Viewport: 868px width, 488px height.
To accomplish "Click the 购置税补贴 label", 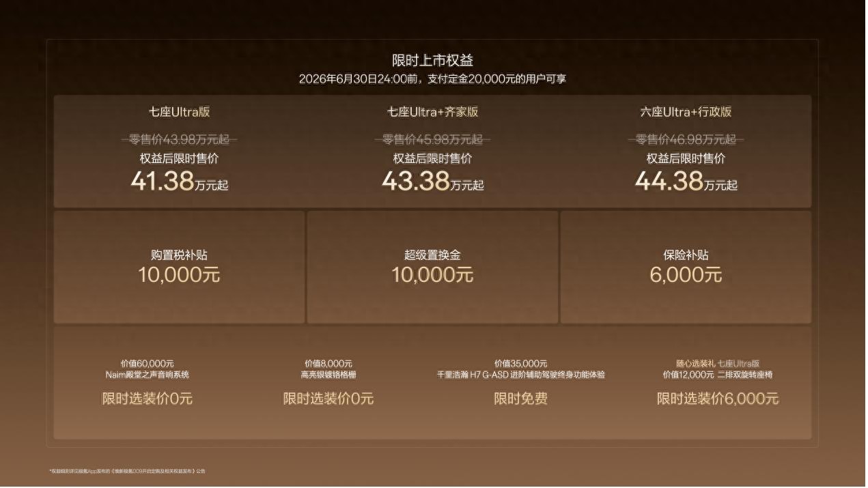I will point(179,255).
